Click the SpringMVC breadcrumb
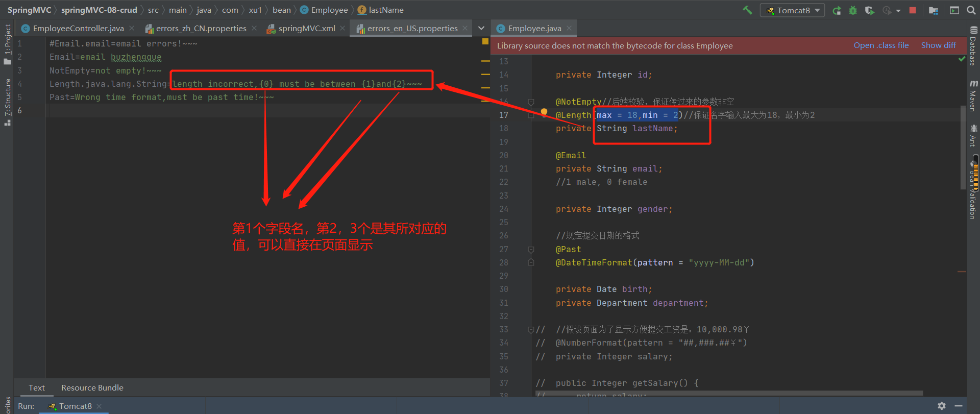Image resolution: width=980 pixels, height=414 pixels. pyautogui.click(x=29, y=10)
